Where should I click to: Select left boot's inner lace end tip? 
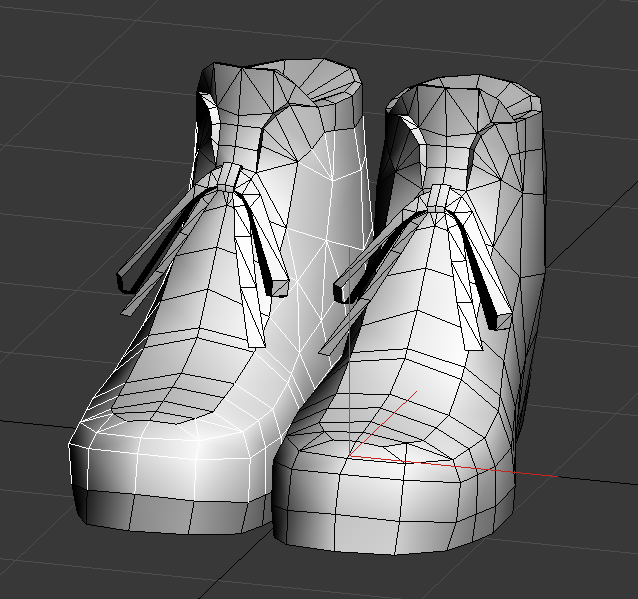point(280,288)
